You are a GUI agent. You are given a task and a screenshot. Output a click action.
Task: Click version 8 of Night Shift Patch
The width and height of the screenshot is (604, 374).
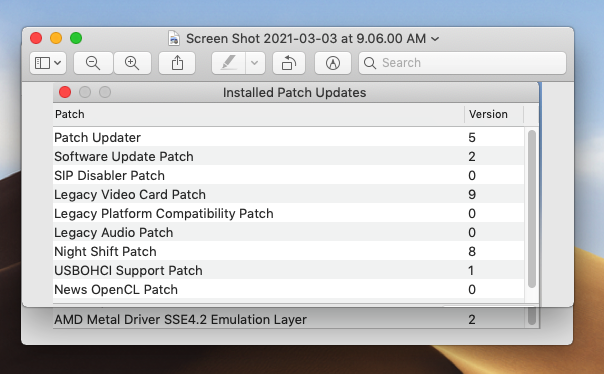pos(472,251)
